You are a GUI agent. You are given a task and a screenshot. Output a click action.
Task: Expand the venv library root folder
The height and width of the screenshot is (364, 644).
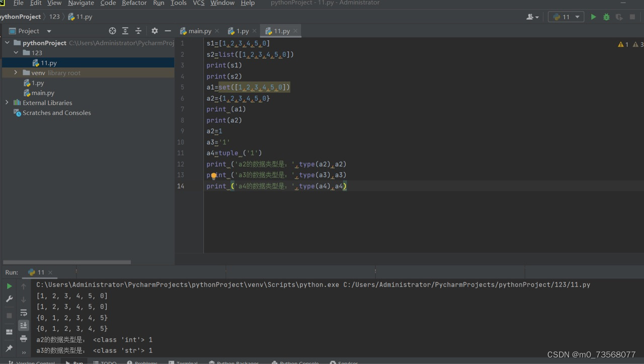click(16, 72)
